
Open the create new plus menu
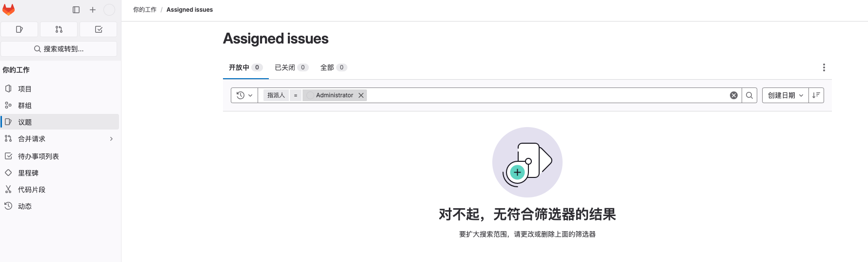(93, 10)
